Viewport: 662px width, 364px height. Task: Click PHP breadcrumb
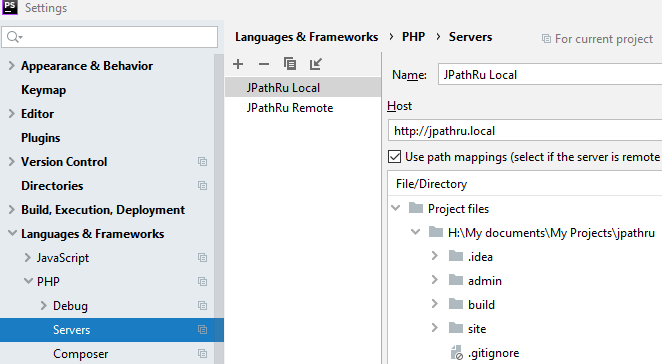(413, 37)
